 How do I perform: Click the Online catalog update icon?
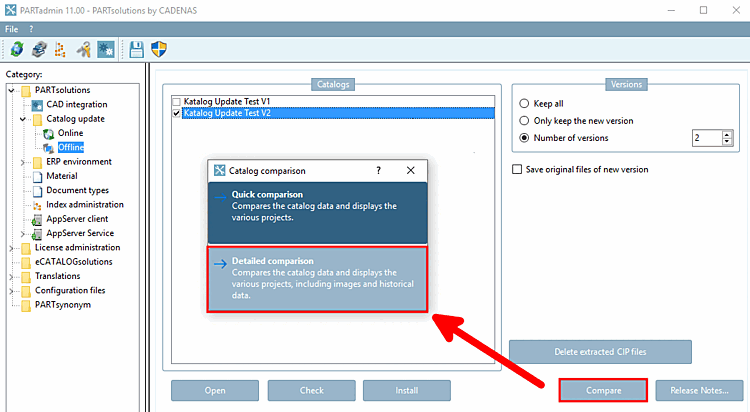point(48,134)
